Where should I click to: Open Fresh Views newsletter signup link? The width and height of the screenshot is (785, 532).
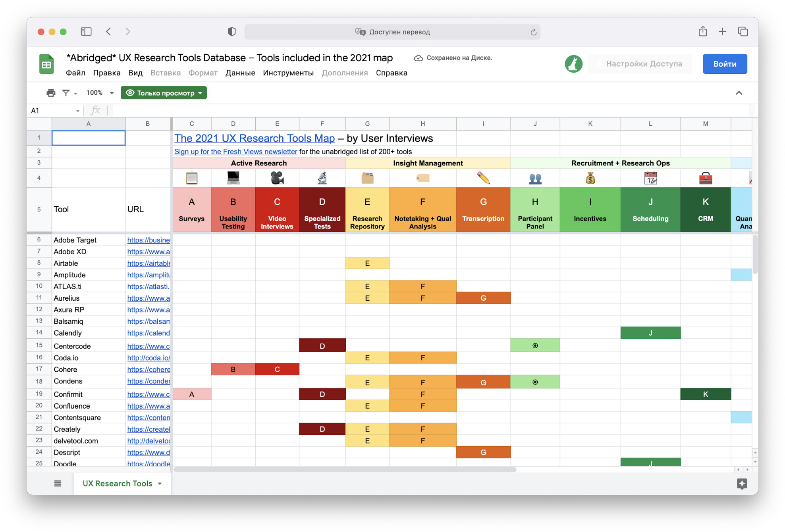click(x=235, y=152)
